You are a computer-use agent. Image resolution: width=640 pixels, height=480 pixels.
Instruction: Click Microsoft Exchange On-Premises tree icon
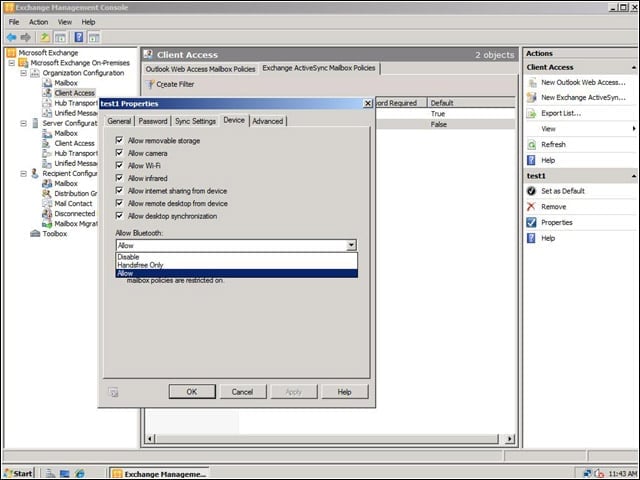click(23, 63)
